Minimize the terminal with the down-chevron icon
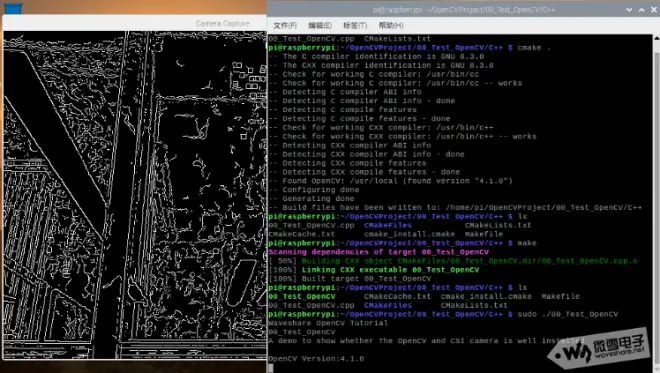The height and width of the screenshot is (373, 660). (629, 9)
